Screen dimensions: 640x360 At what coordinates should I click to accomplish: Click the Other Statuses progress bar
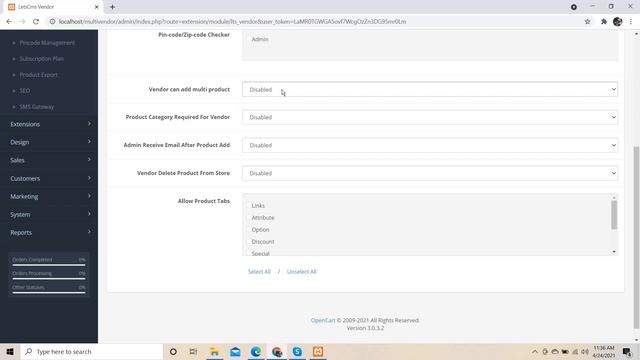pos(49,293)
